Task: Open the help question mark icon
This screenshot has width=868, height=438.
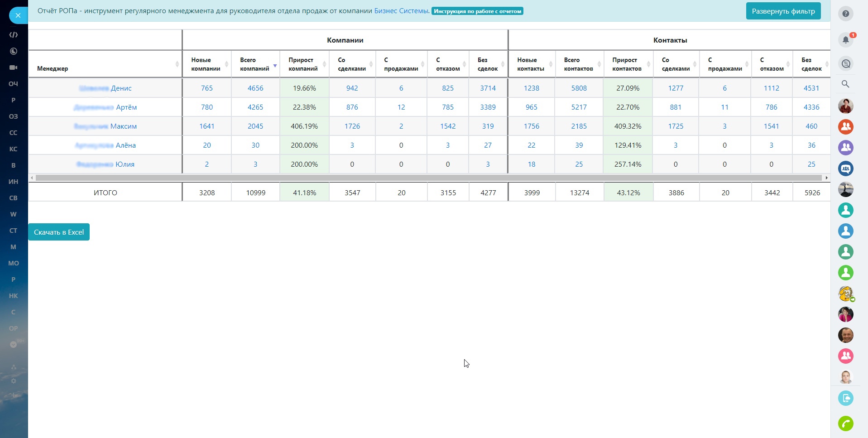Action: coord(845,14)
